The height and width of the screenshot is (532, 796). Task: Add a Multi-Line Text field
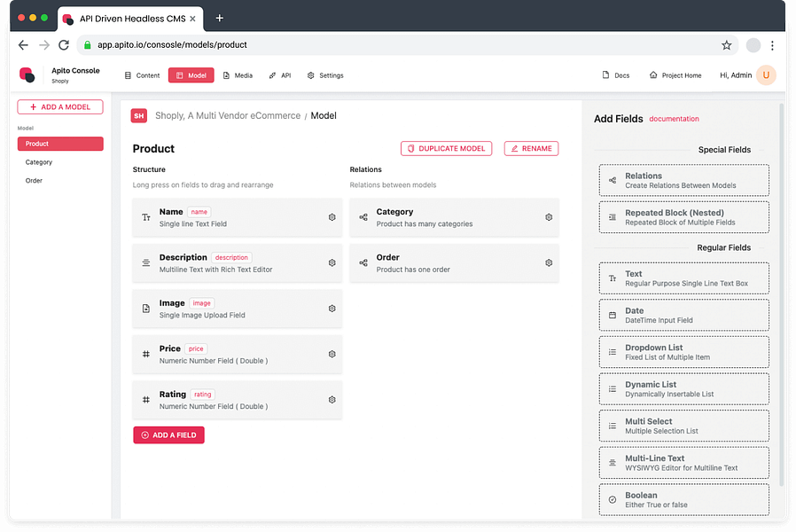[683, 463]
